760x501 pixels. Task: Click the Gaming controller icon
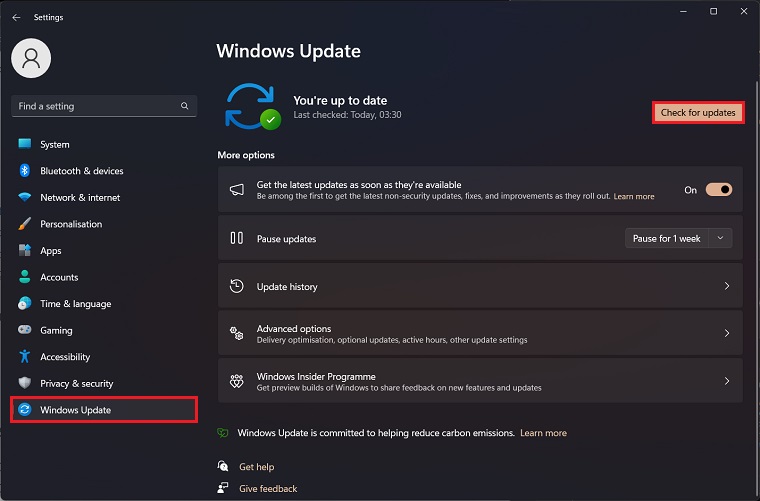[x=25, y=330]
